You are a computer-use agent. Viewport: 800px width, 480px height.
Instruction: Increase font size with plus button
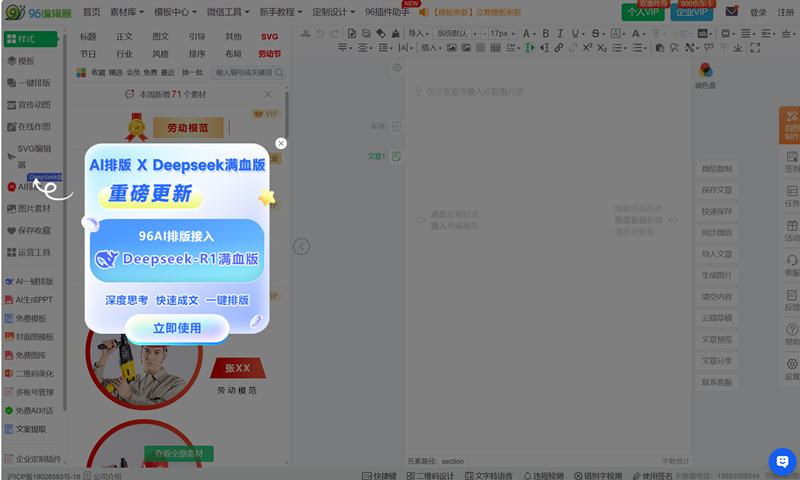(x=513, y=34)
